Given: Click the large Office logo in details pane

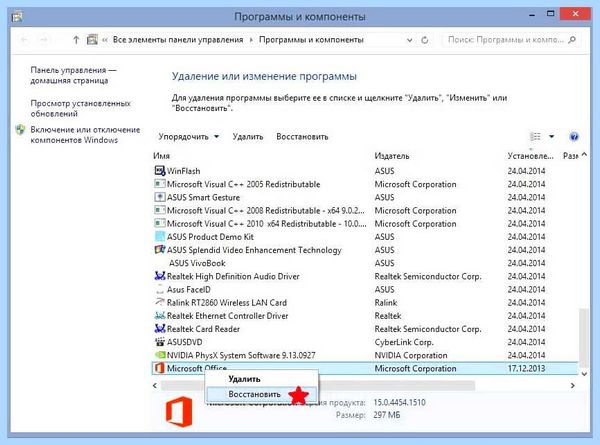Looking at the screenshot, I should coord(179,412).
